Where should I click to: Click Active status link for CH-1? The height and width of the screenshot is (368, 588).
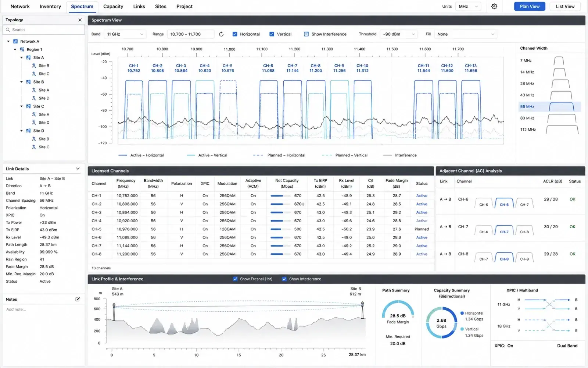pyautogui.click(x=422, y=196)
